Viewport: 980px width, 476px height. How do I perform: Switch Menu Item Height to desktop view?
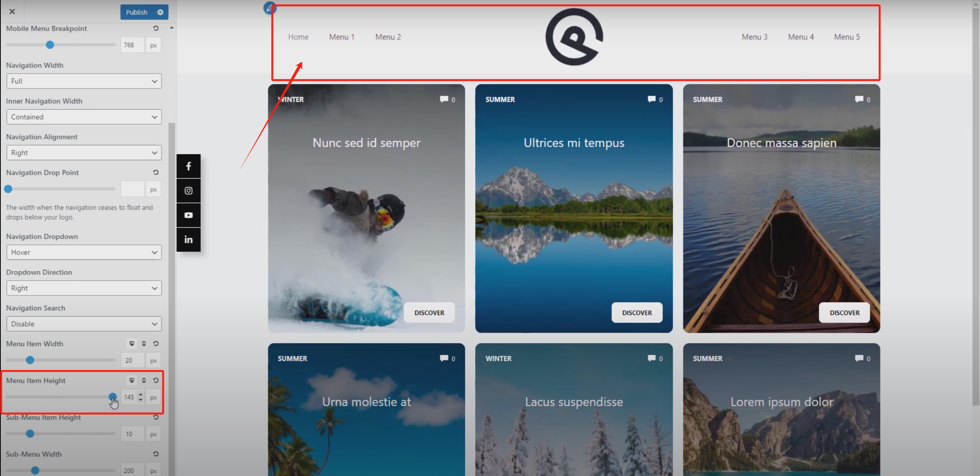[x=132, y=381]
